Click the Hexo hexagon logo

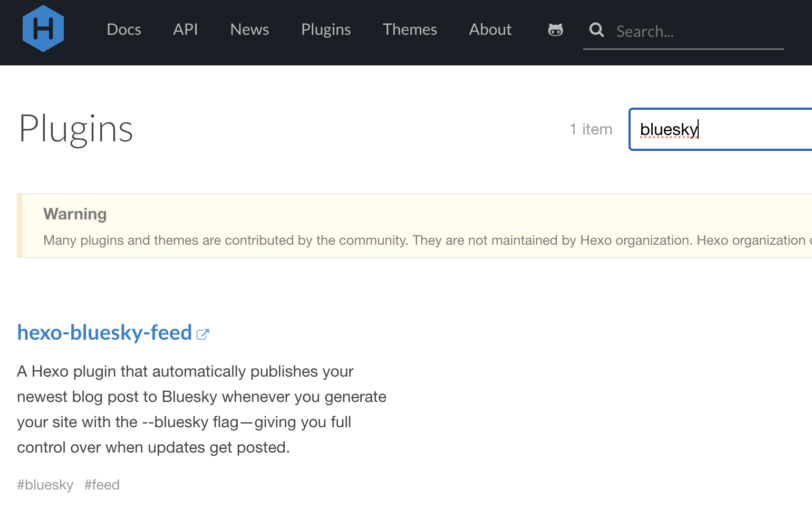(43, 29)
